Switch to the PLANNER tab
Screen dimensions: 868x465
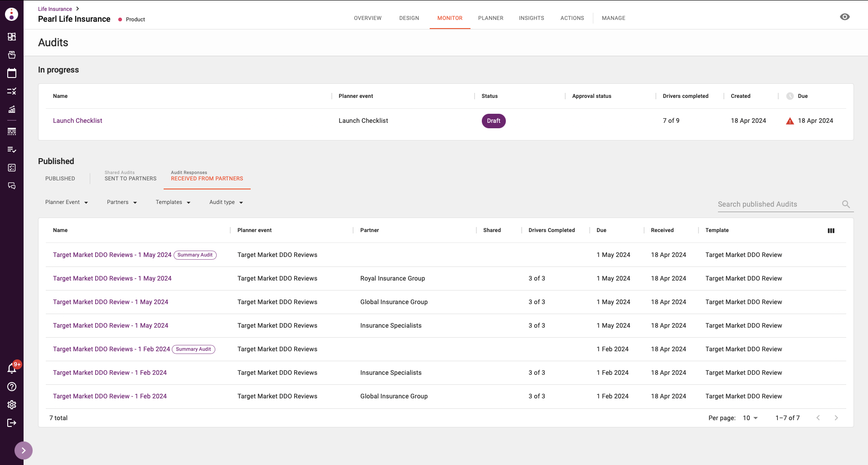pyautogui.click(x=491, y=18)
